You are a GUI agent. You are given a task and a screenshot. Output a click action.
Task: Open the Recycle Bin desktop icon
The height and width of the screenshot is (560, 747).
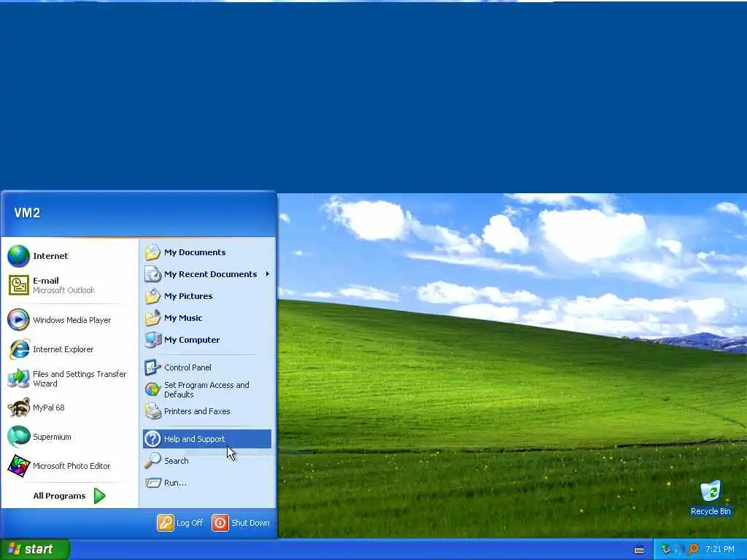(711, 498)
